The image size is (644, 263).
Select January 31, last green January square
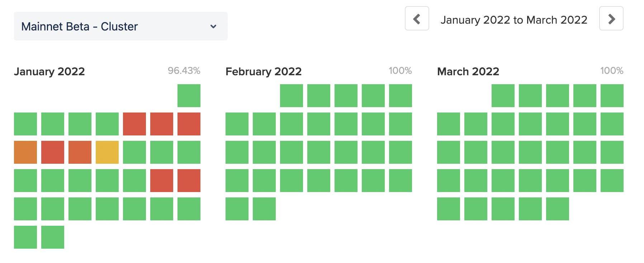(x=53, y=237)
